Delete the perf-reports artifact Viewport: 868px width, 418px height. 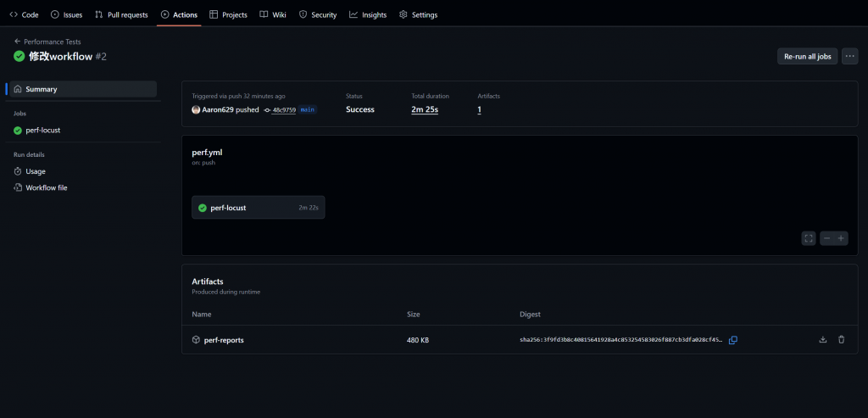point(842,339)
